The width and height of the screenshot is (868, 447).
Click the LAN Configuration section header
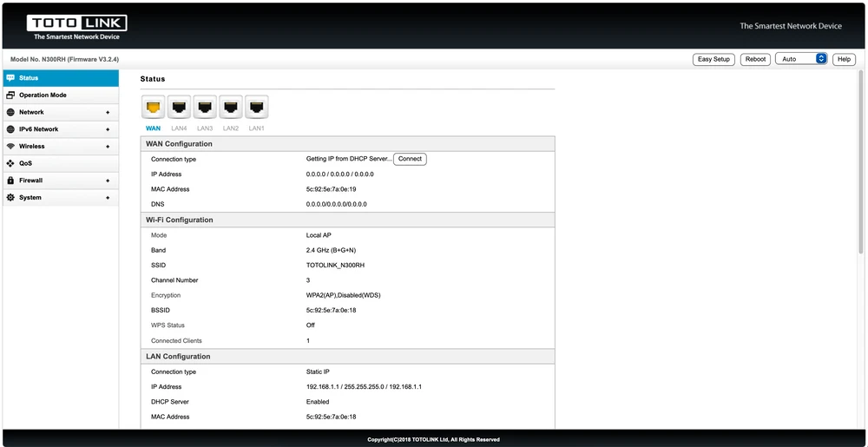(348, 357)
